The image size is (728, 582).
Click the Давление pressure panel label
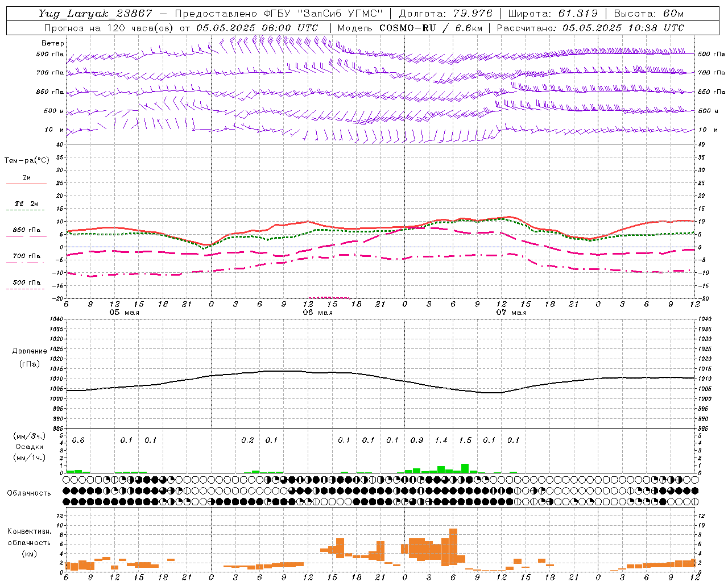pos(30,351)
